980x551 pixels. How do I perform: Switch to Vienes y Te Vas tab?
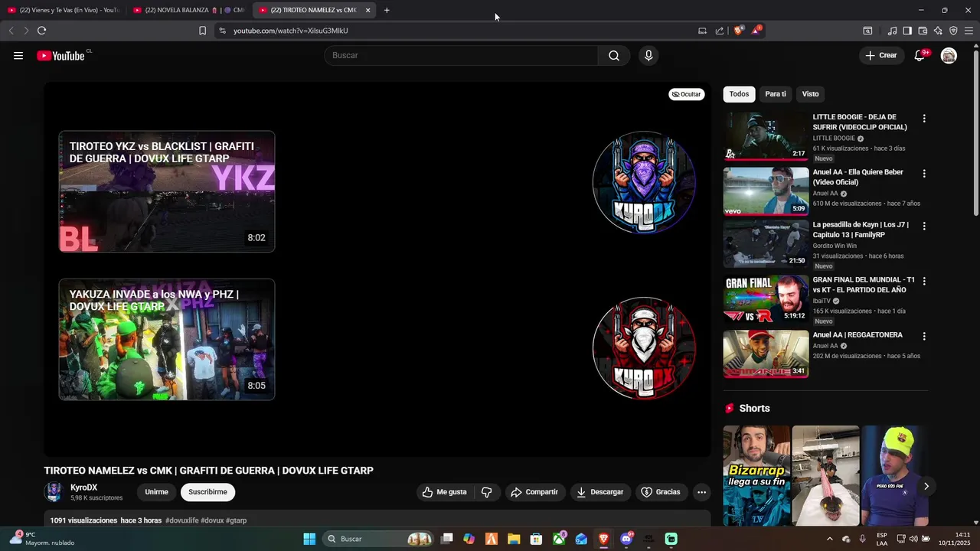click(x=64, y=10)
